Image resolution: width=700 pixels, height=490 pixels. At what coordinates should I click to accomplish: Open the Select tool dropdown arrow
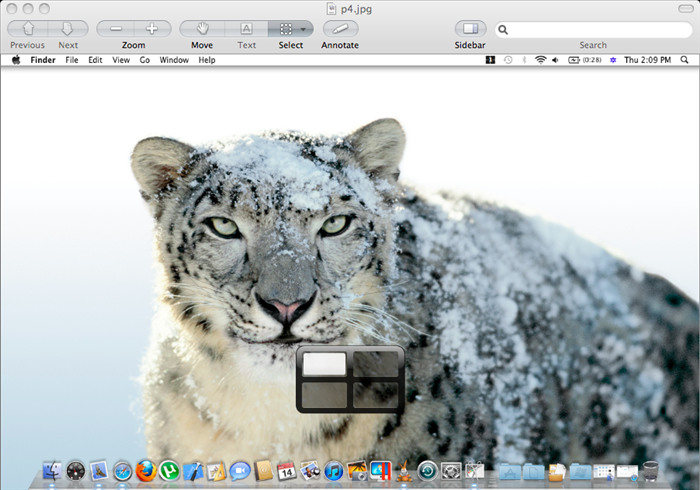304,29
